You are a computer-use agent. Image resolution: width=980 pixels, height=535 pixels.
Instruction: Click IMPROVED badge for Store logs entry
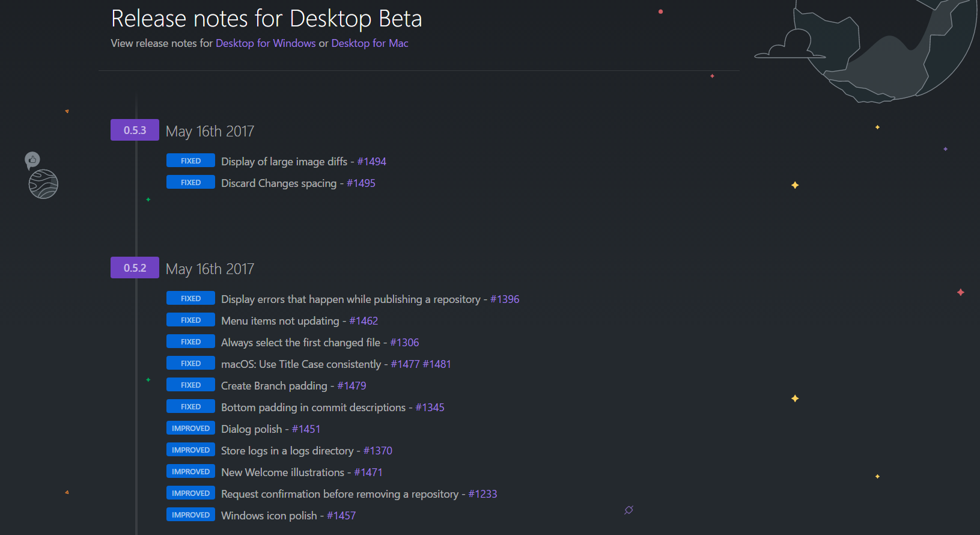(x=190, y=450)
